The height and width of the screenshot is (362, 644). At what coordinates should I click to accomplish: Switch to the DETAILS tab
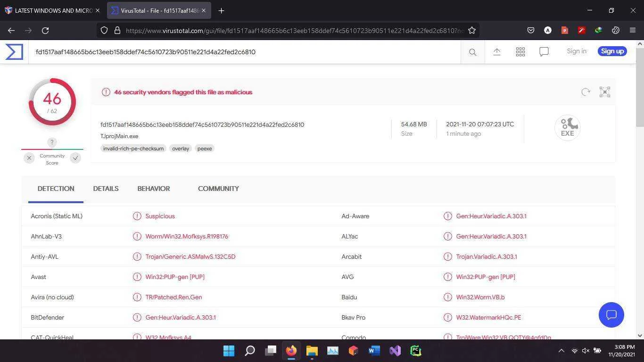106,189
